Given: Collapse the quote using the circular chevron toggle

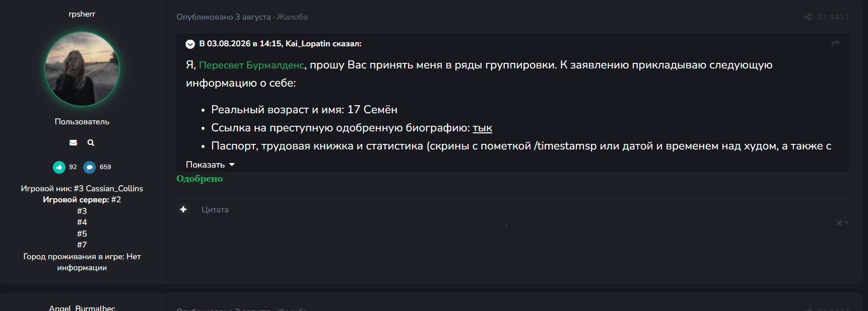Looking at the screenshot, I should tap(190, 44).
